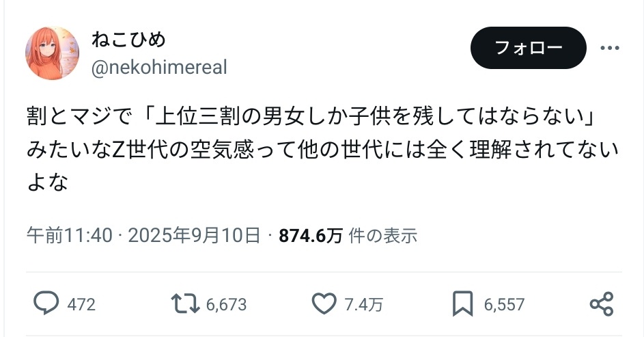Click the 午前11:40 2025年9月10日 timestamp
Image resolution: width=644 pixels, height=337 pixels.
tap(143, 235)
